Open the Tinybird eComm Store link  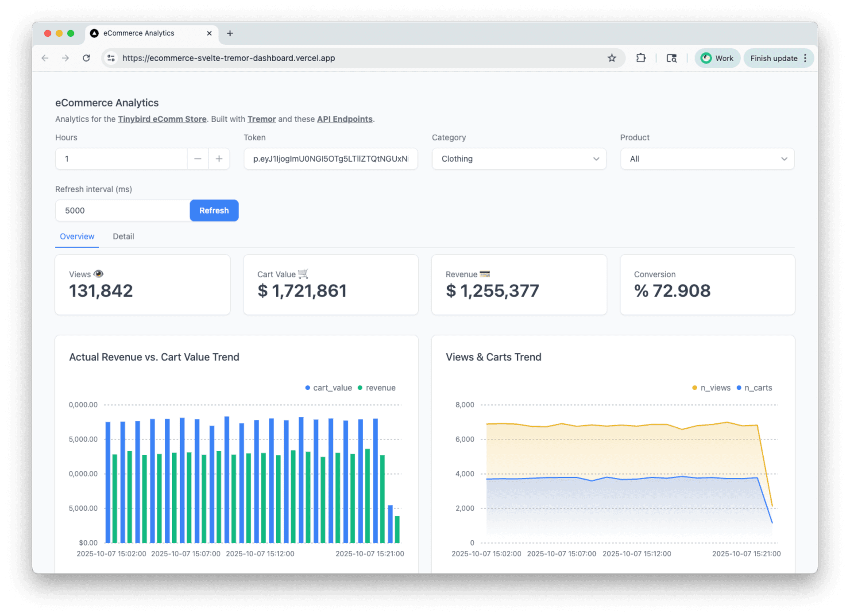click(x=162, y=119)
